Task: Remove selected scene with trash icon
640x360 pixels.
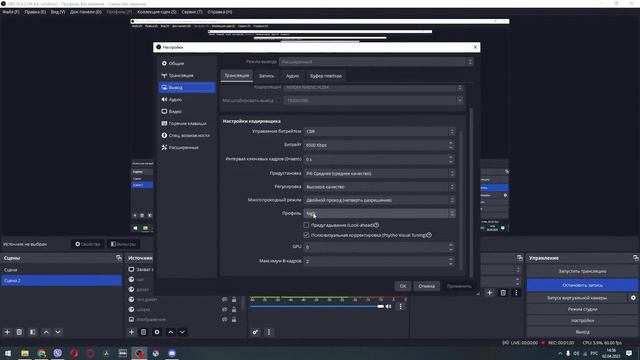Action: (x=19, y=332)
